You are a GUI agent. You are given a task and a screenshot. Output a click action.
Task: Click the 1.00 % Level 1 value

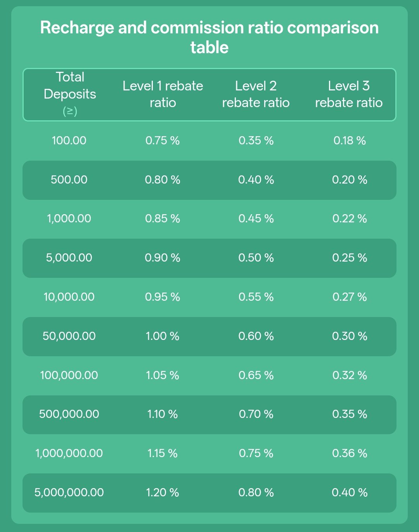(x=163, y=336)
